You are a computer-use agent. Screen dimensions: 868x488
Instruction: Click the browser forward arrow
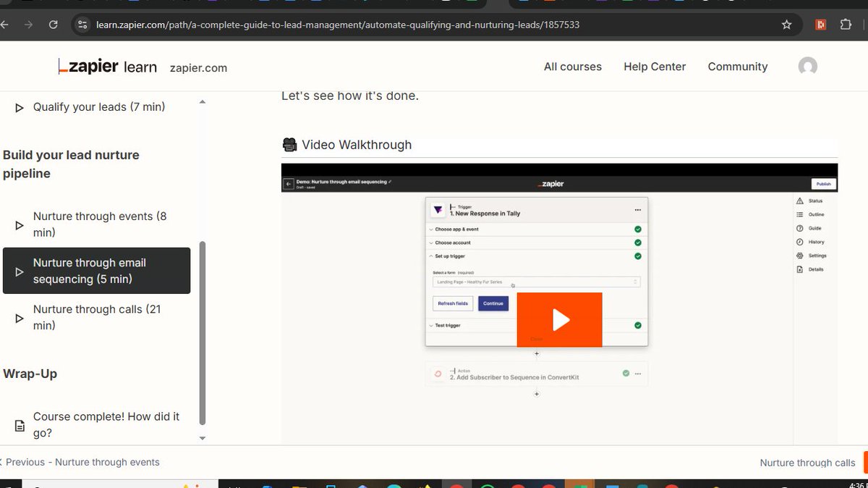[x=28, y=25]
